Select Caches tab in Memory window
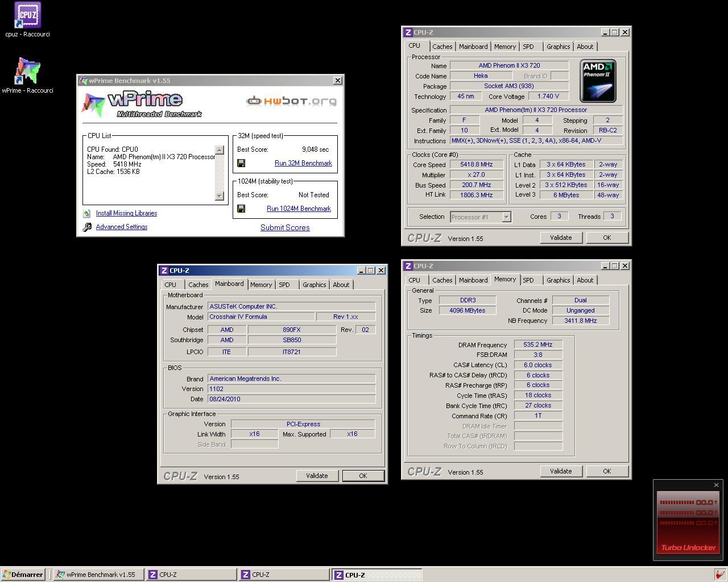The image size is (728, 582). (442, 280)
